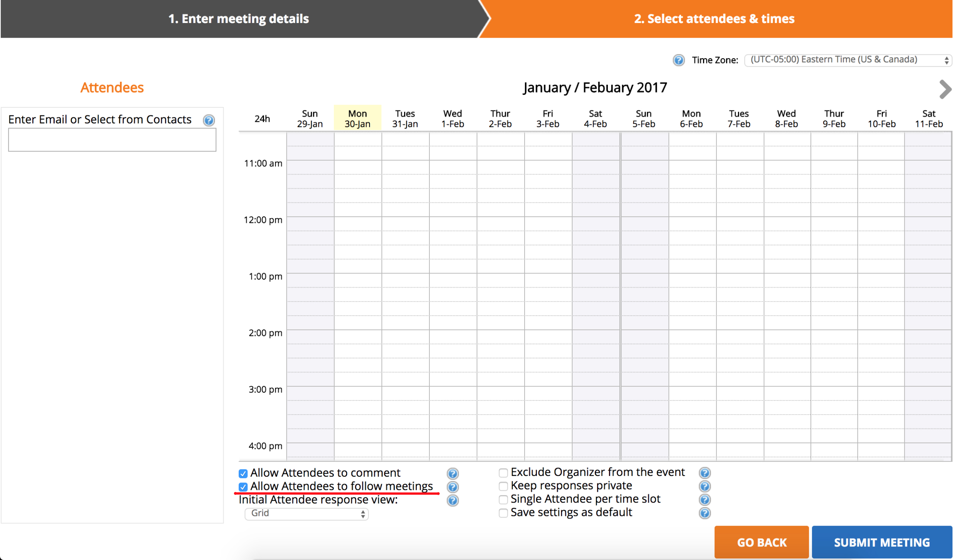Image resolution: width=954 pixels, height=560 pixels.
Task: Select the Thur 9-Feb column header
Action: pyautogui.click(x=834, y=118)
